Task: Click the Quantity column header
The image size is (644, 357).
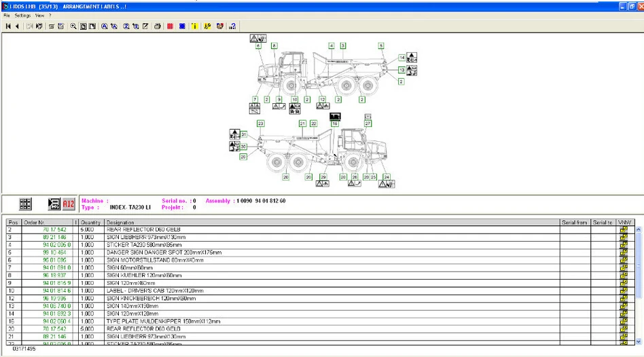Action: tap(91, 223)
